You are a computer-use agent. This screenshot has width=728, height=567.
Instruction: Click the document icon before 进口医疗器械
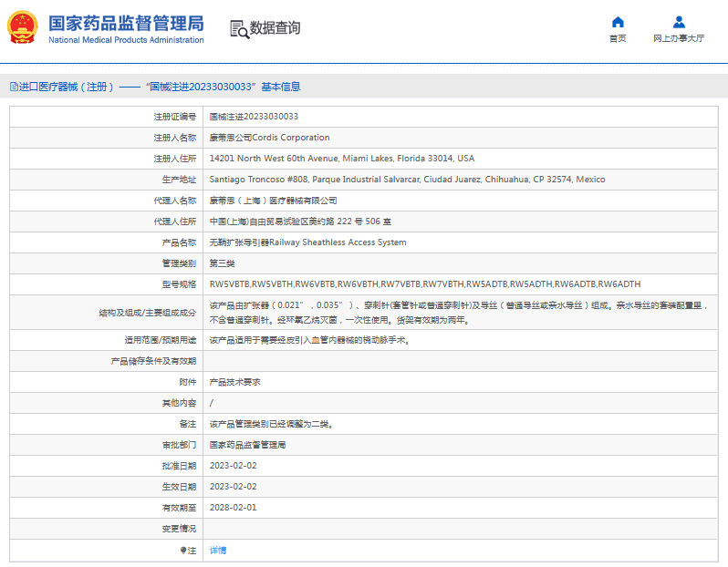tap(14, 87)
